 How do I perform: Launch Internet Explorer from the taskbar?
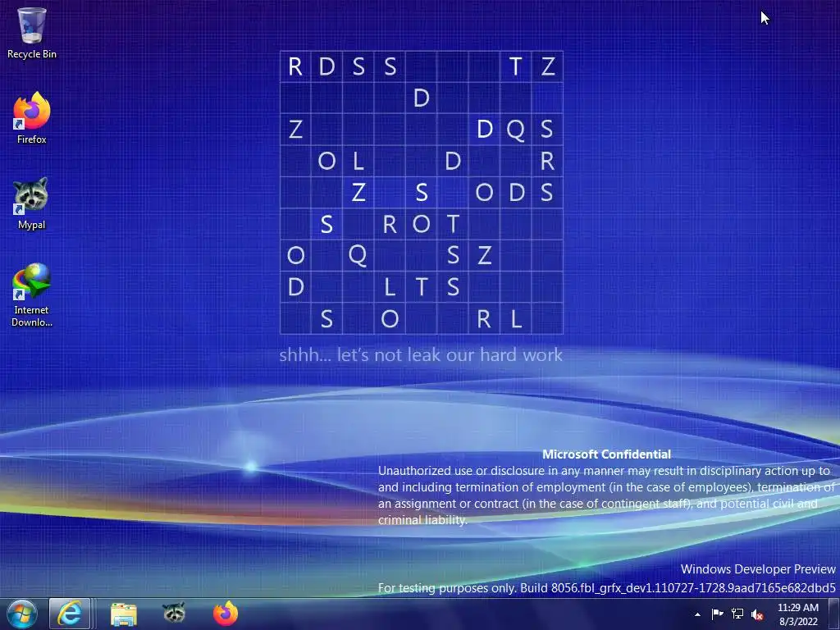tap(70, 614)
